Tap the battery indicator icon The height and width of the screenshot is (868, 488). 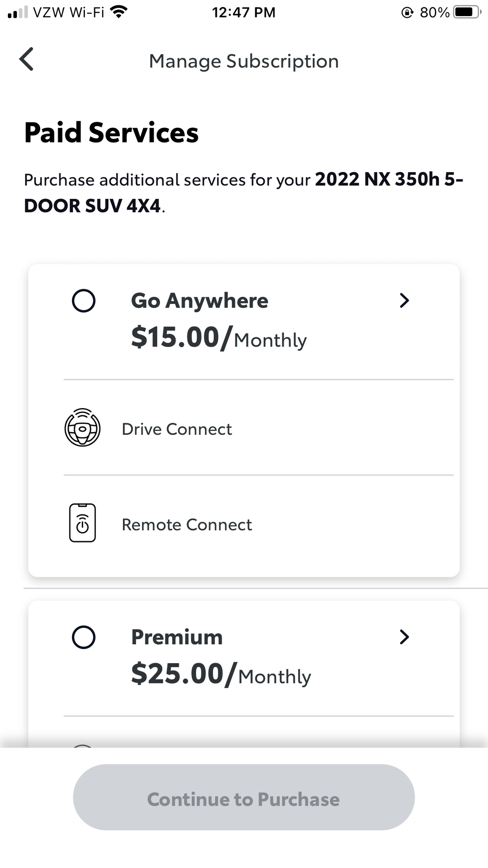tap(465, 12)
